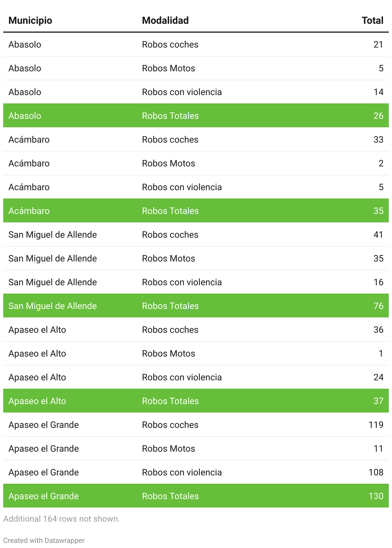392x548 pixels.
Task: Click Apaseo el Grande Robos coches value 119
Action: click(376, 425)
